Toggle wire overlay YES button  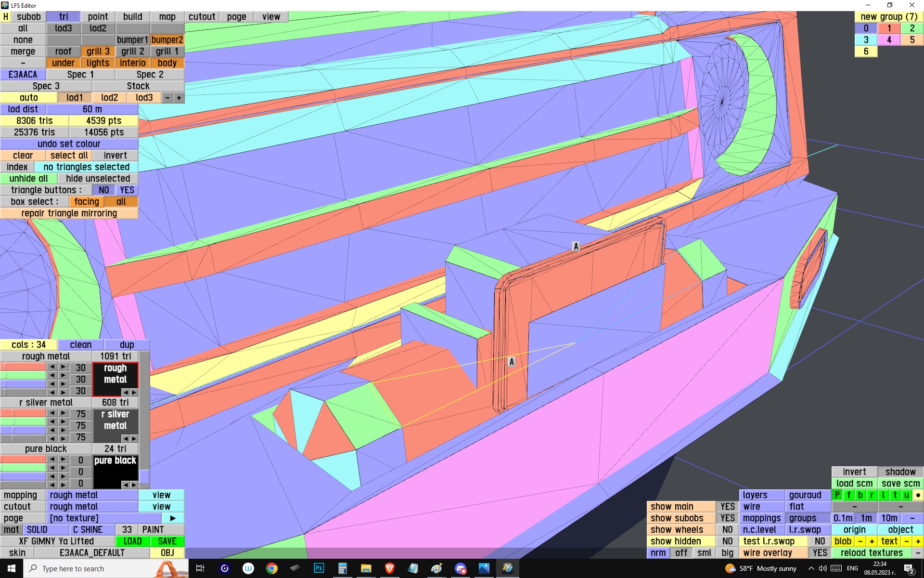coord(820,553)
